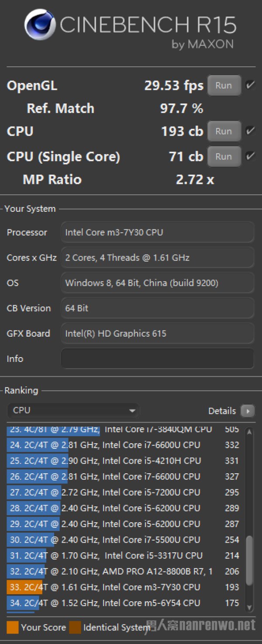Run the CPU Single Core benchmark
The width and height of the screenshot is (262, 644).
point(224,156)
